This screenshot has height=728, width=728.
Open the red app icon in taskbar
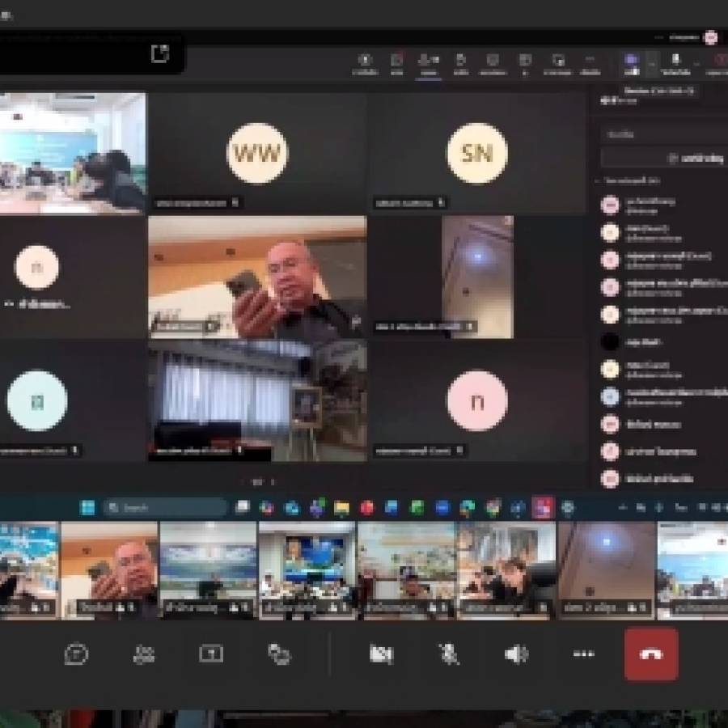pos(366,508)
